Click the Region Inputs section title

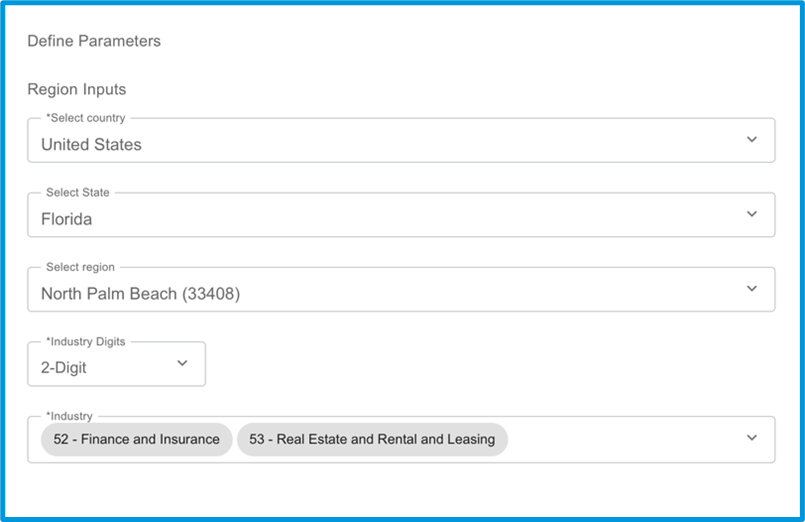76,89
